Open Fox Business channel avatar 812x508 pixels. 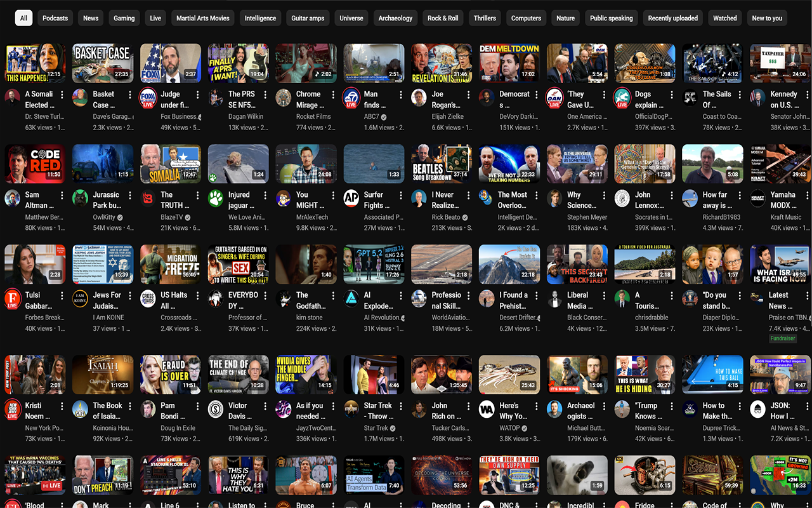point(148,98)
